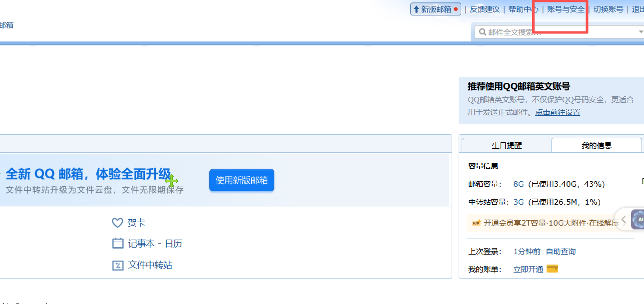The image size is (644, 304).
Task: Click the 容量信息 section heading
Action: click(x=483, y=166)
